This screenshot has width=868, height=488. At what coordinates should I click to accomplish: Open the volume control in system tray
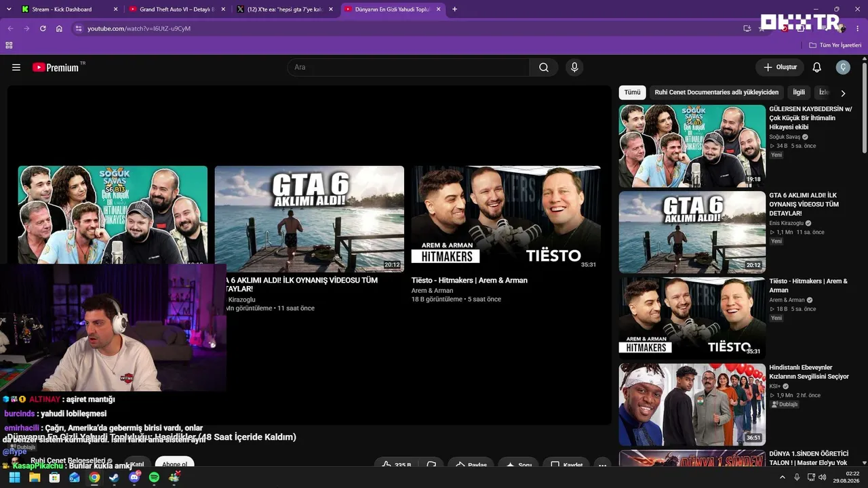(822, 477)
